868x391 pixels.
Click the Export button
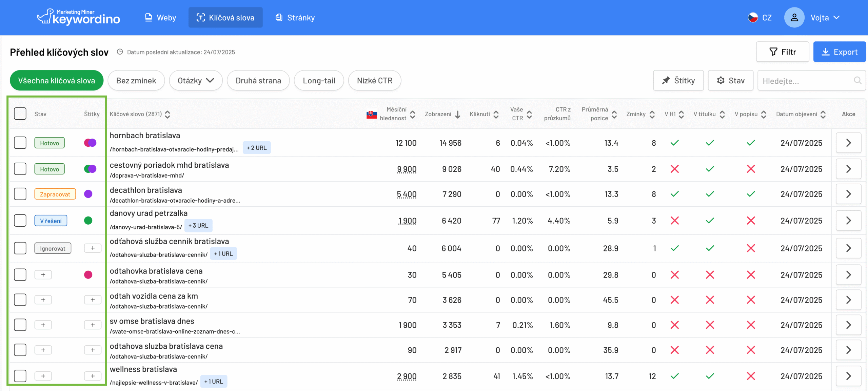coord(839,52)
